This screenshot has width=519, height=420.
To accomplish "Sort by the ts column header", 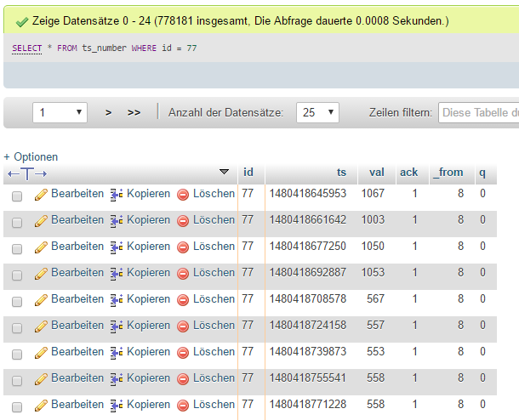I will [x=341, y=173].
